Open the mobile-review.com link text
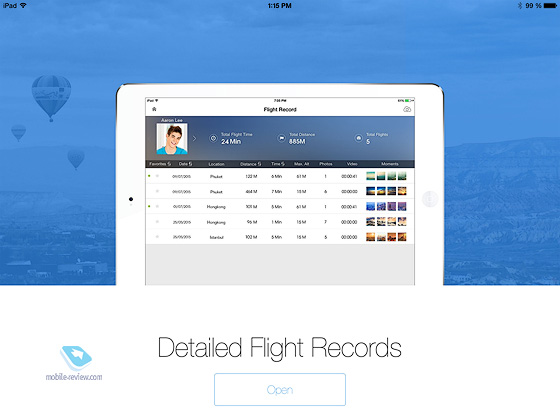 pos(74,377)
